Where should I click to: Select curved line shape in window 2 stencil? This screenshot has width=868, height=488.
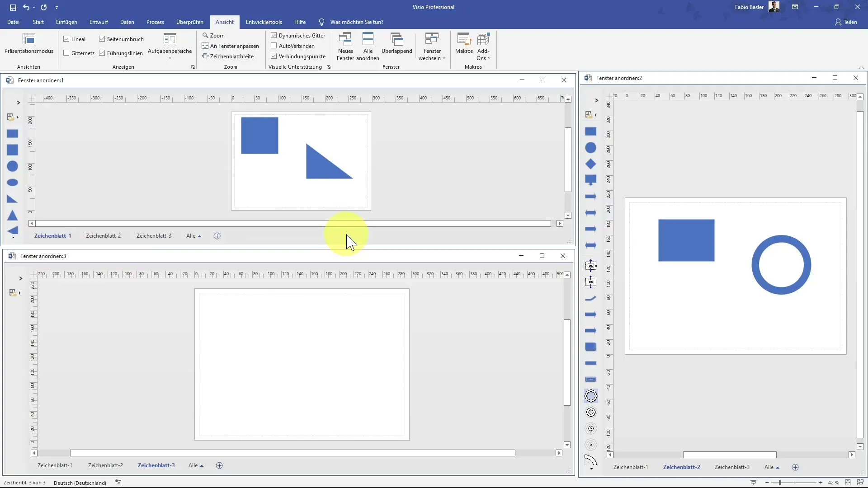tap(590, 298)
